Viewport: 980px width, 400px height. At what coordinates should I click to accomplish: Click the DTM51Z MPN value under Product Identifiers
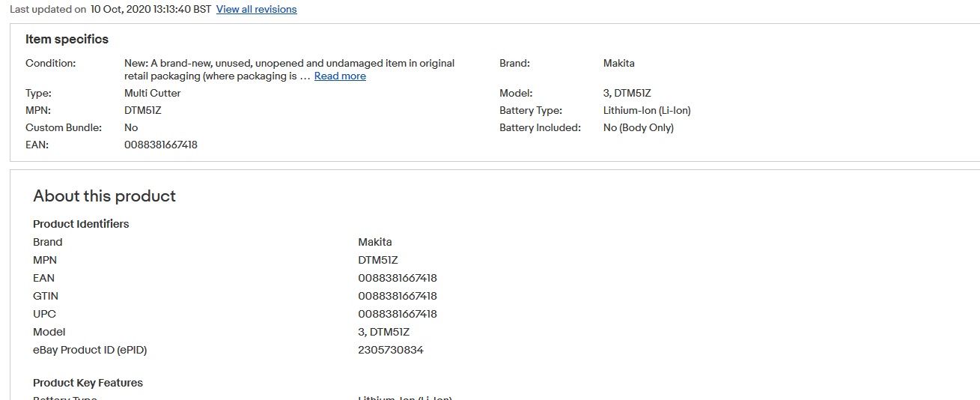(377, 261)
